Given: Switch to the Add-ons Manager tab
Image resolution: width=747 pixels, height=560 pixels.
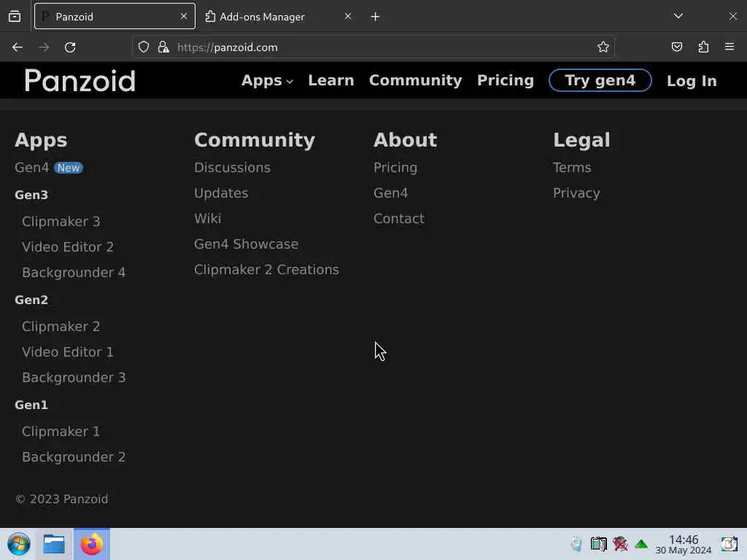Looking at the screenshot, I should pyautogui.click(x=278, y=17).
